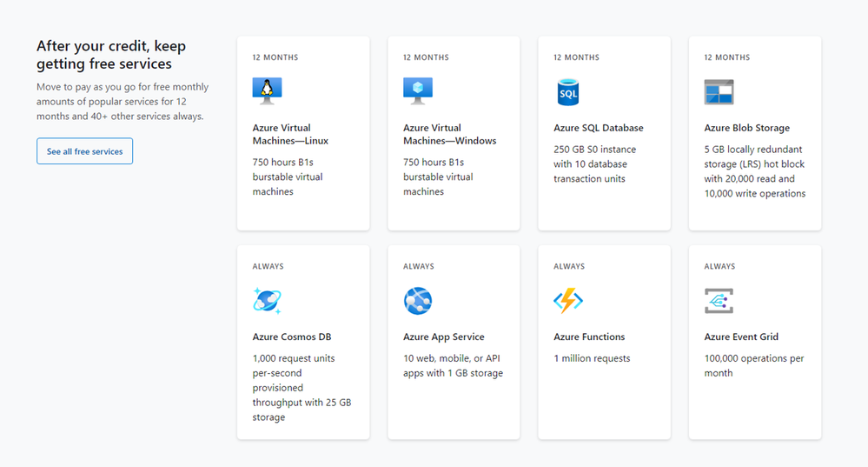Click 12 MONTHS label on Blob Storage card
The height and width of the screenshot is (467, 868).
coord(727,57)
